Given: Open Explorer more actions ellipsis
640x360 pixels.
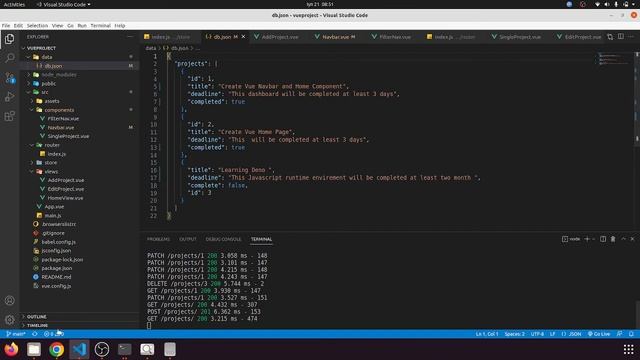Looking at the screenshot, I should pyautogui.click(x=130, y=37).
